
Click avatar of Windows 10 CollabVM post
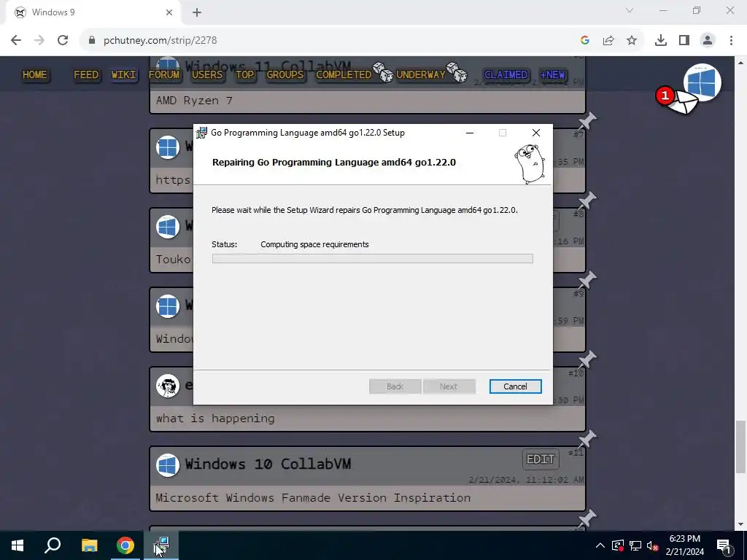168,465
